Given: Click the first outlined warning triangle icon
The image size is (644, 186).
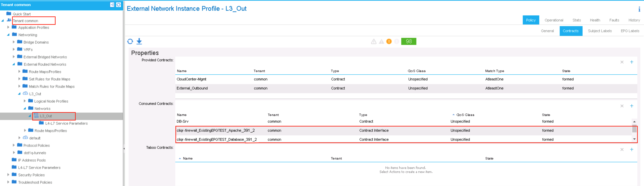Looking at the screenshot, I should click(x=374, y=41).
